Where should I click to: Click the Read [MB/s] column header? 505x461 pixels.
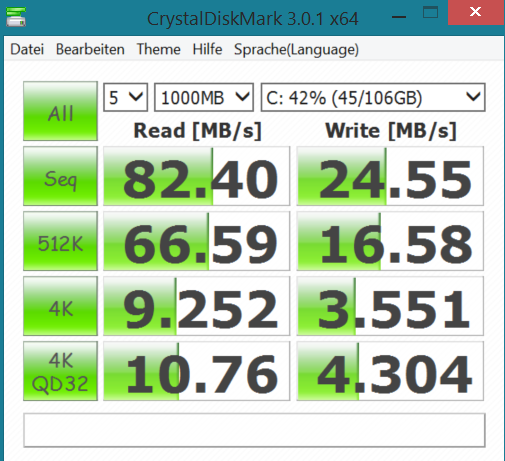point(197,131)
